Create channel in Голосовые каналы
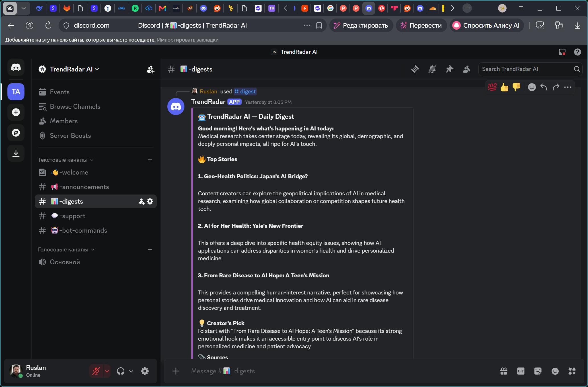The width and height of the screenshot is (588, 387). coord(150,249)
